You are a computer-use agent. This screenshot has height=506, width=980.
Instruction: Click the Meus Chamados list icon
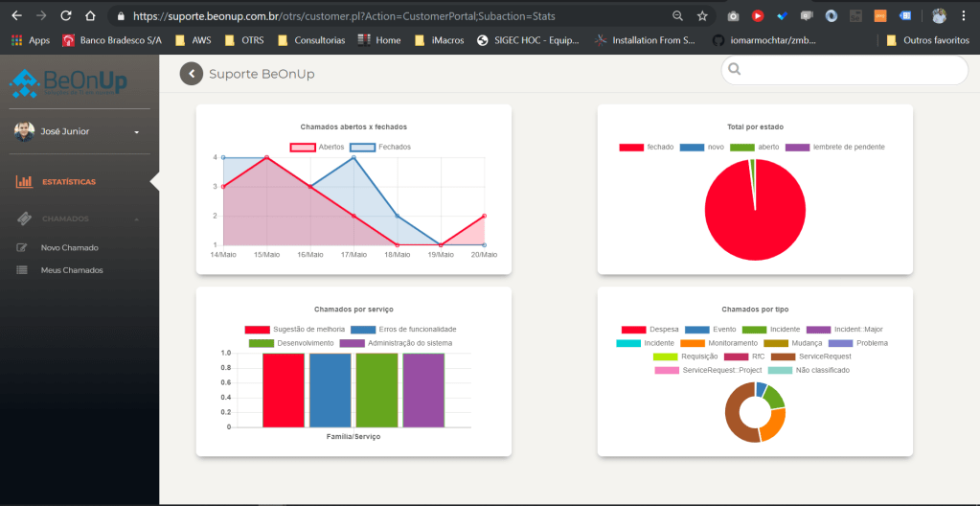22,270
